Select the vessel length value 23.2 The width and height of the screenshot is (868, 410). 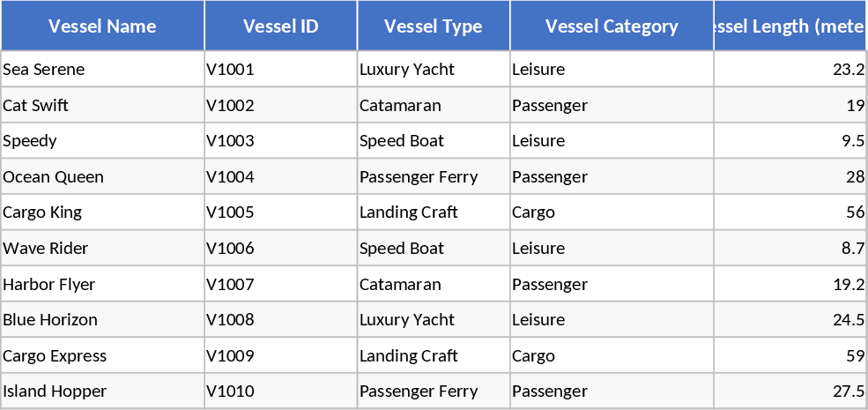(x=848, y=70)
